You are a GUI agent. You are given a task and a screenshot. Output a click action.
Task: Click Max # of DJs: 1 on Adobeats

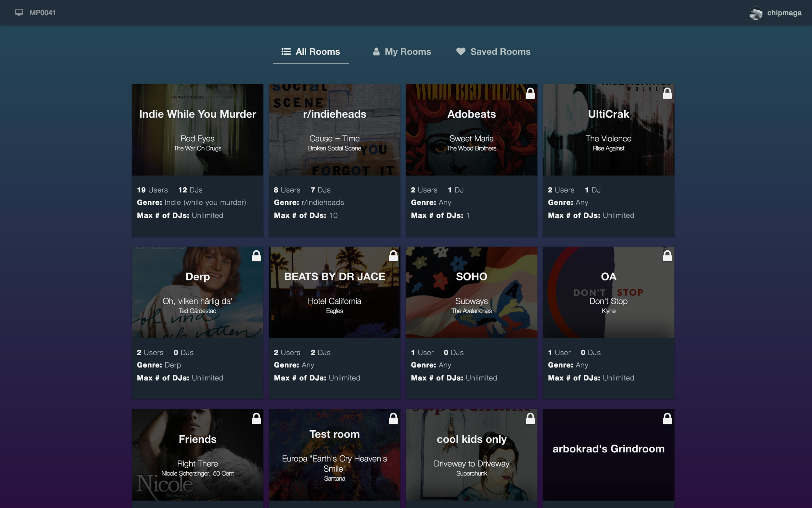click(440, 215)
